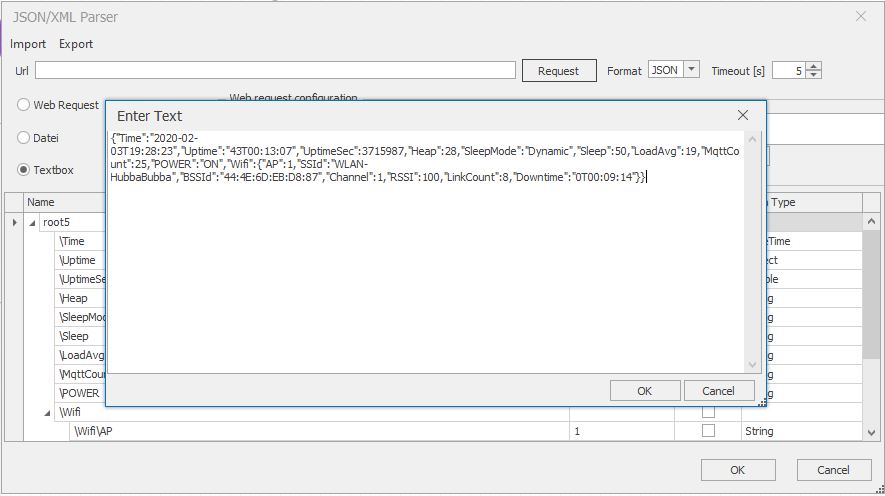Image resolution: width=885 pixels, height=496 pixels.
Task: Click the text area scroll-down arrow
Action: click(x=752, y=365)
